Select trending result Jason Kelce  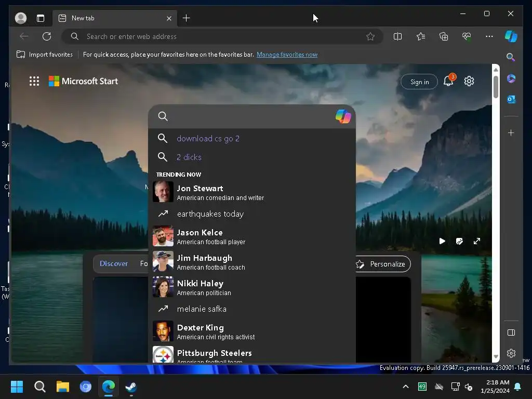click(x=252, y=236)
